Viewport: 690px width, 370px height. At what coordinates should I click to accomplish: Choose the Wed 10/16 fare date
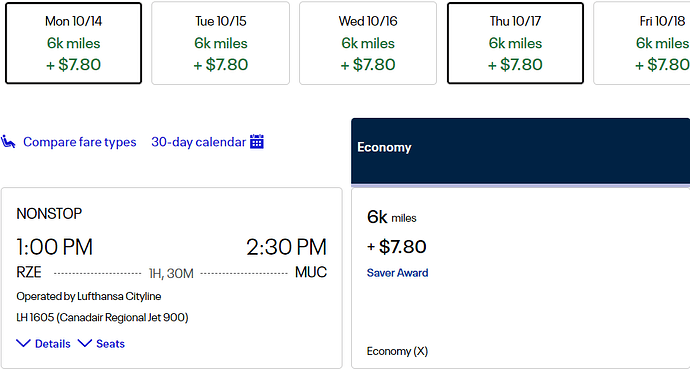[x=368, y=43]
